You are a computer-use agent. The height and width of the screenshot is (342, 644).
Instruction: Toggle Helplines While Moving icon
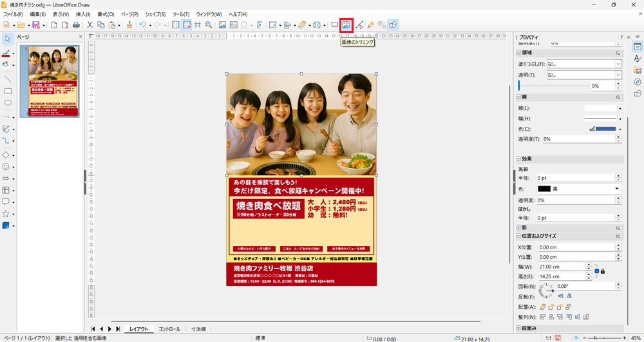tap(198, 25)
